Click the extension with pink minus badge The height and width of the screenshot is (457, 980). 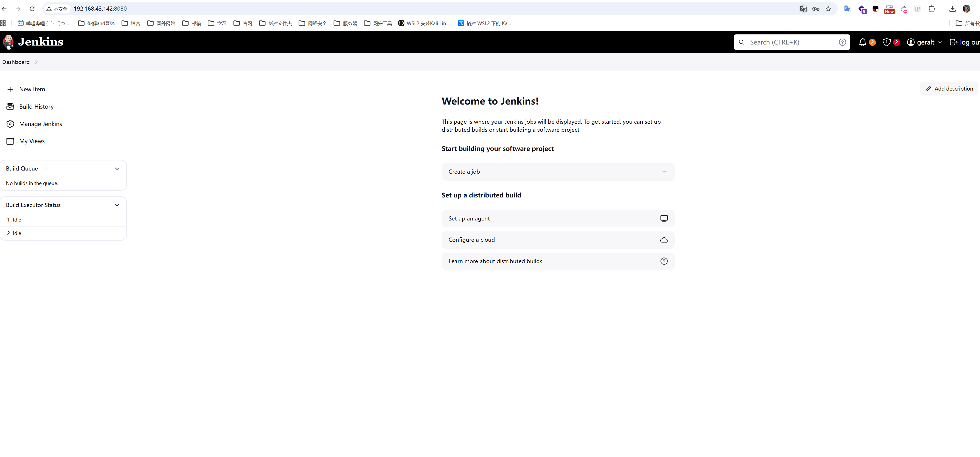click(x=904, y=9)
